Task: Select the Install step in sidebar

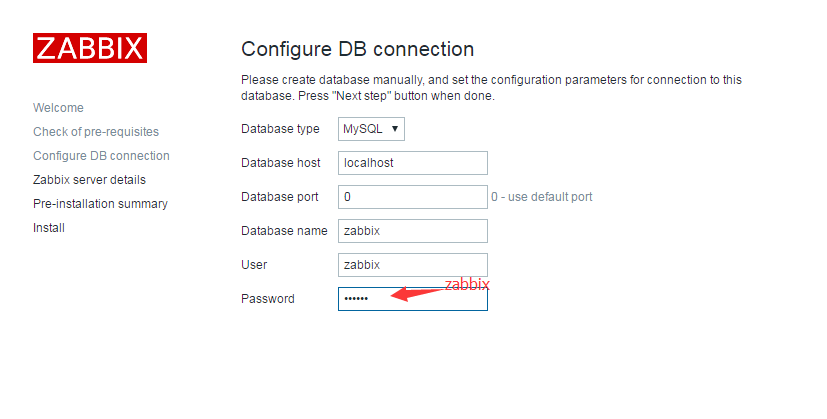Action: 49,228
